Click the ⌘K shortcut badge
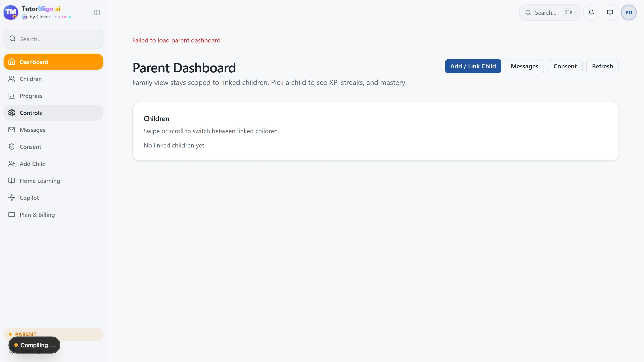The image size is (644, 362). coord(568,13)
